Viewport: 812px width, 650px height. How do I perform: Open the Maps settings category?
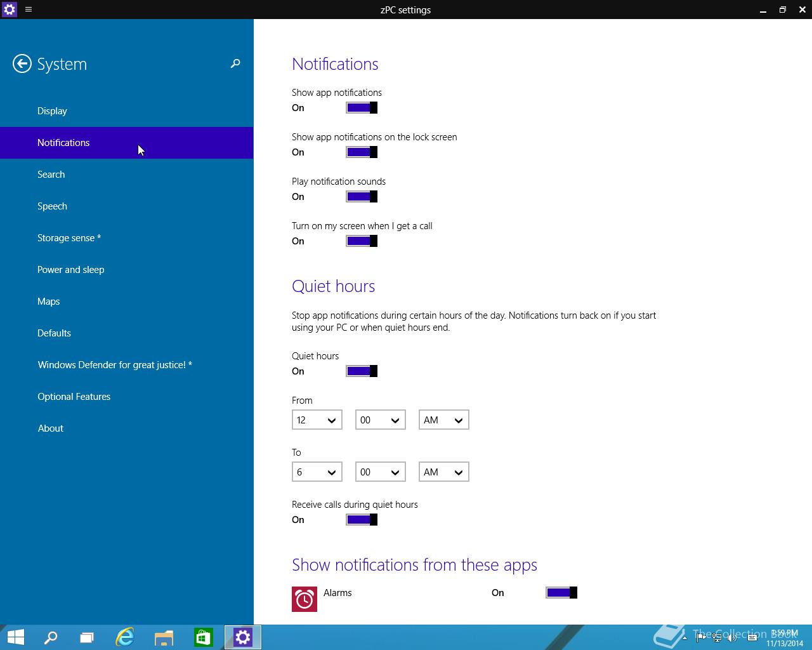[x=127, y=302]
